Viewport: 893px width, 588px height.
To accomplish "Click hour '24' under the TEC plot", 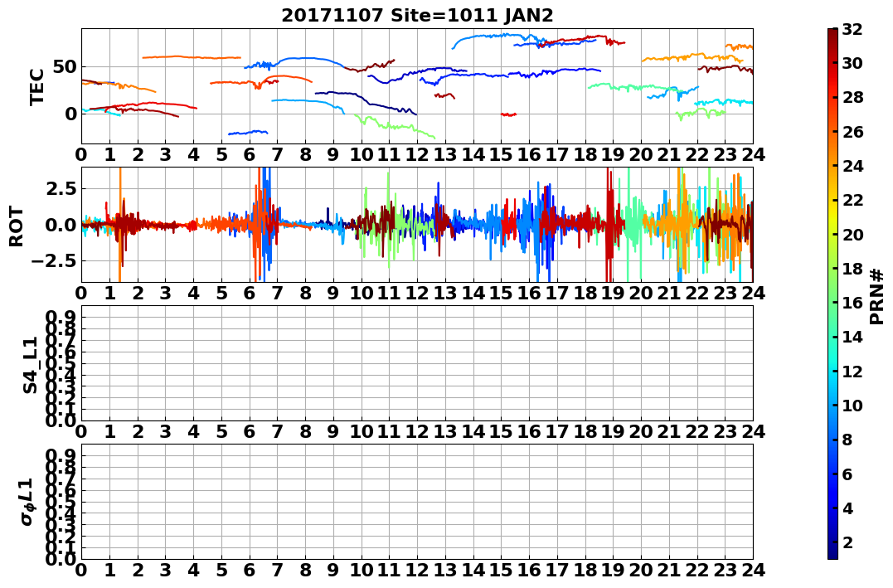I will [753, 154].
